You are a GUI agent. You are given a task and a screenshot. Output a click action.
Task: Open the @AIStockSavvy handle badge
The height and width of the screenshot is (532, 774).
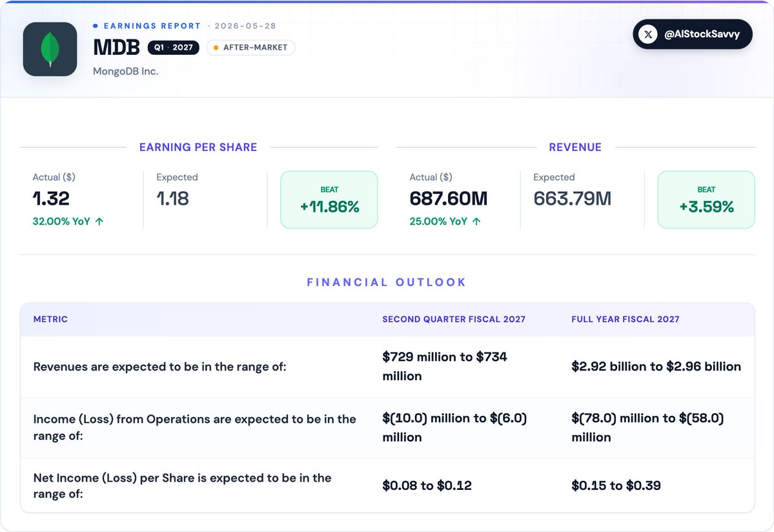coord(693,34)
